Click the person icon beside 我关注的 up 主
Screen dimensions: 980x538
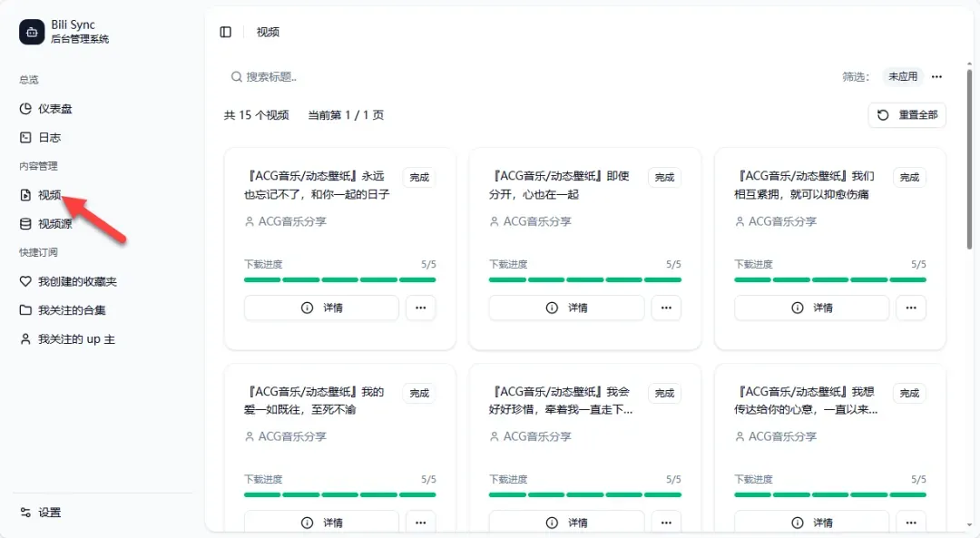[x=25, y=339]
